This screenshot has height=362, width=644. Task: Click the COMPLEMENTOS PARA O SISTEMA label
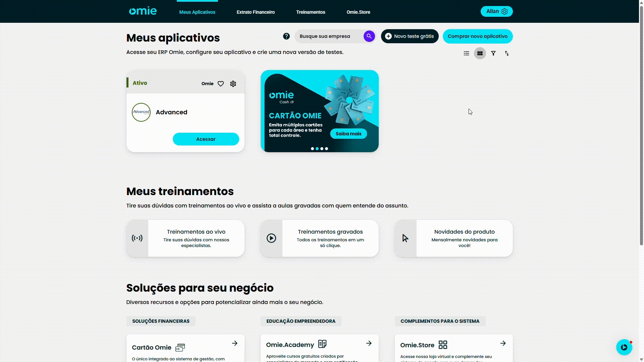coord(440,321)
